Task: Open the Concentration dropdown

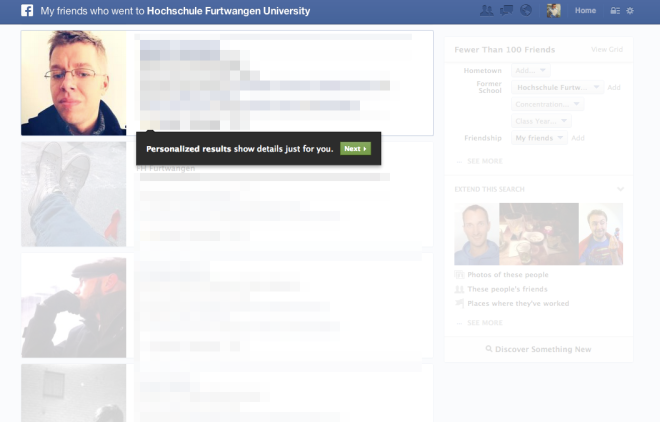Action: [548, 104]
